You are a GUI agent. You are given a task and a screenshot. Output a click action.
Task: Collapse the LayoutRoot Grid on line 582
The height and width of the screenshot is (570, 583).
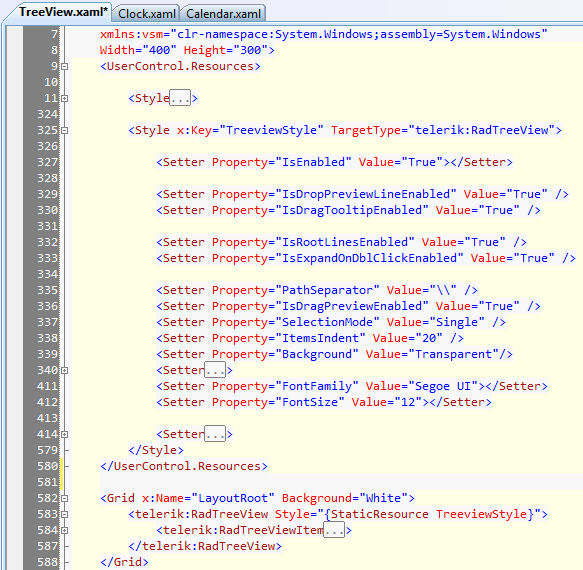[x=65, y=498]
